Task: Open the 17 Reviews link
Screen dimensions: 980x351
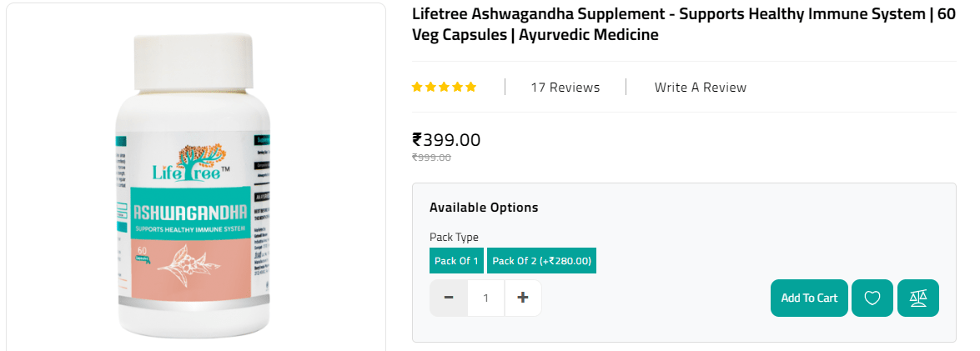Action: 565,88
